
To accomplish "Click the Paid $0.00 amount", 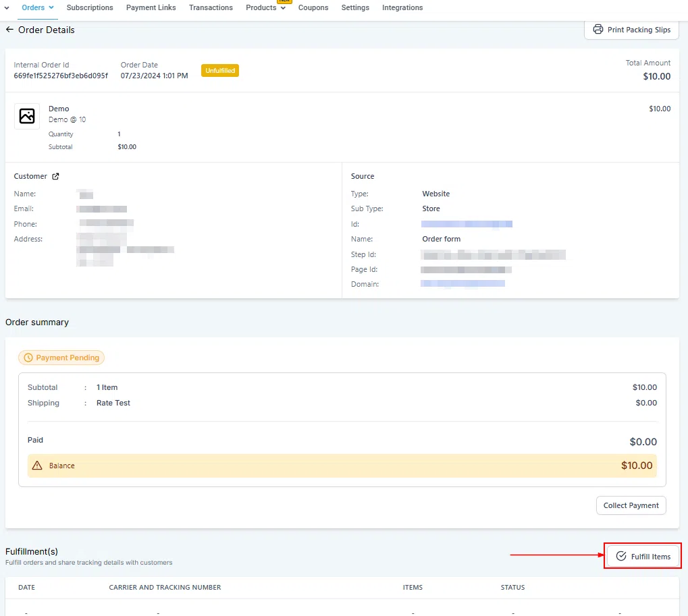I will click(643, 441).
